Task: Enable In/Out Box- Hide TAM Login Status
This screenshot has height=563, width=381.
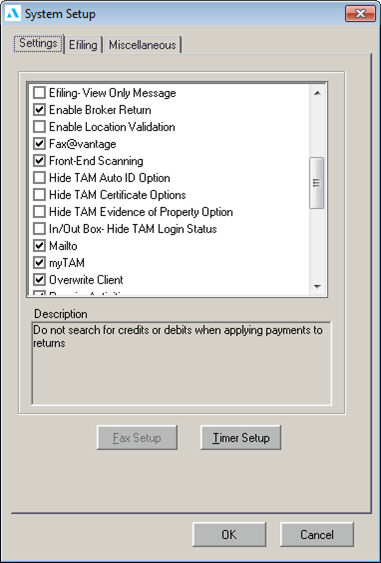Action: pyautogui.click(x=39, y=229)
